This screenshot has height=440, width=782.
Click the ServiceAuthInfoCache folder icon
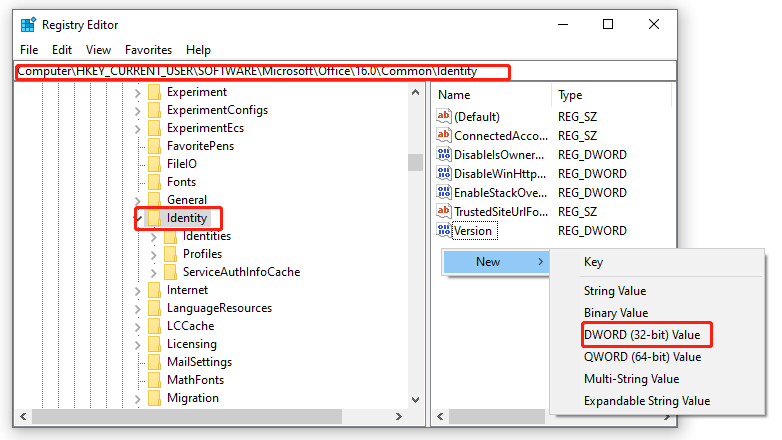click(x=171, y=272)
